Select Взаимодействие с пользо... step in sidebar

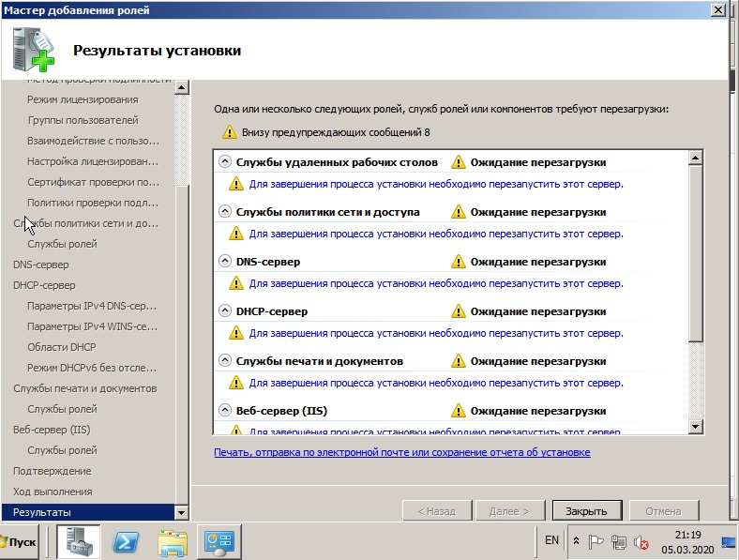[94, 141]
